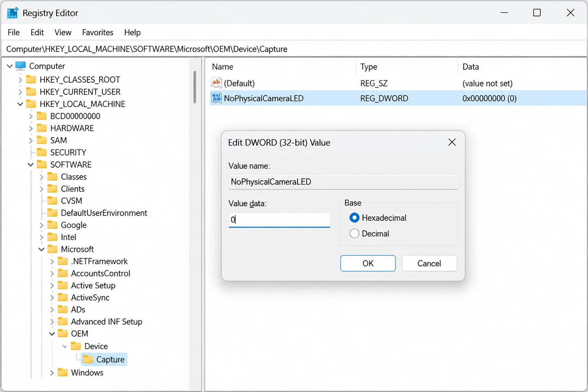Collapse the OEM key
Screen dimensions: 588x392
coord(52,334)
